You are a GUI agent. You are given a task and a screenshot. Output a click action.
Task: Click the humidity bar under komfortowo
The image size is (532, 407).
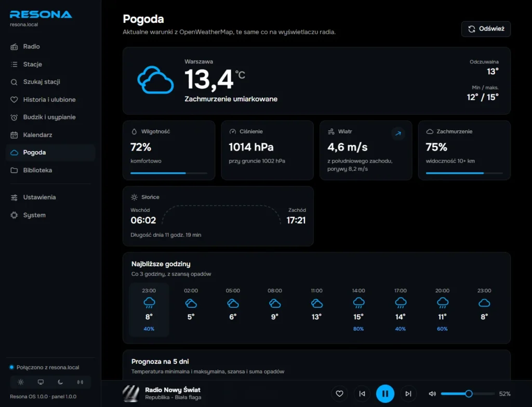point(169,173)
